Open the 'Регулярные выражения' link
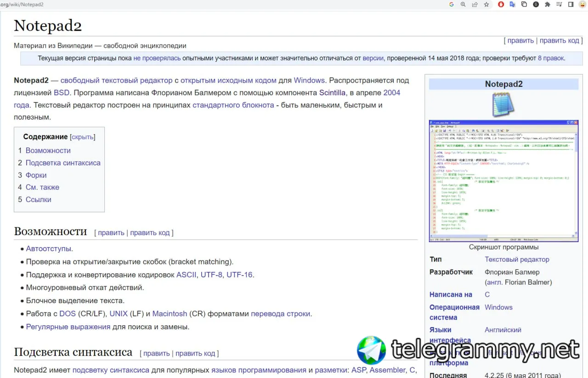 [68, 327]
